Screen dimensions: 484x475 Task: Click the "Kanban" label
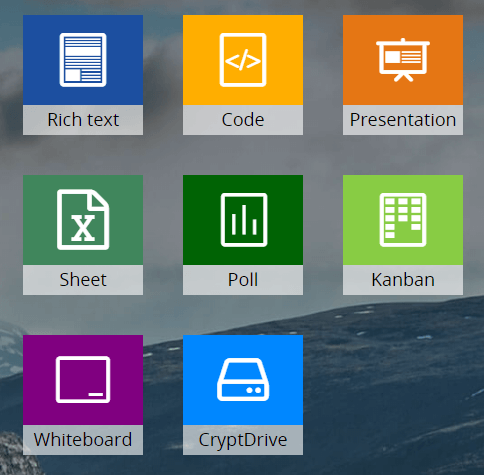pyautogui.click(x=403, y=280)
